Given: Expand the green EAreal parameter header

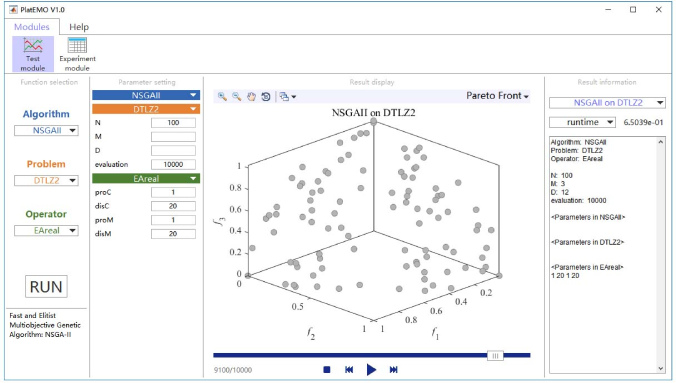Looking at the screenshot, I should click(146, 179).
